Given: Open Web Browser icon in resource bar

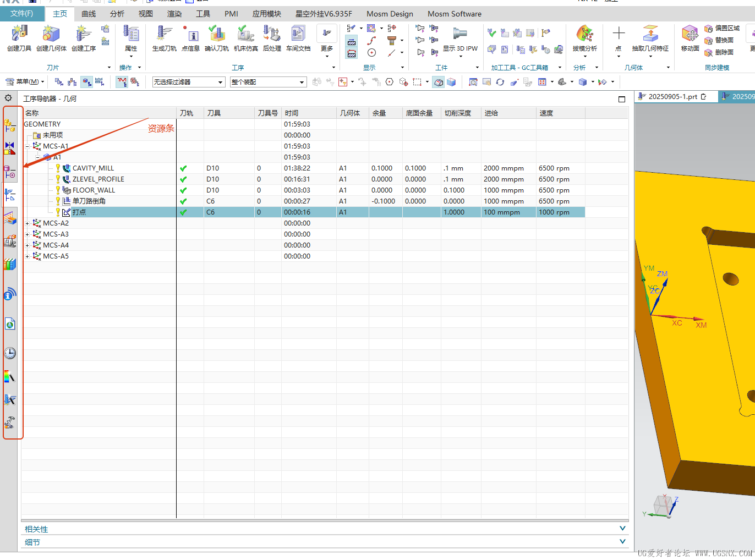Looking at the screenshot, I should [10, 324].
